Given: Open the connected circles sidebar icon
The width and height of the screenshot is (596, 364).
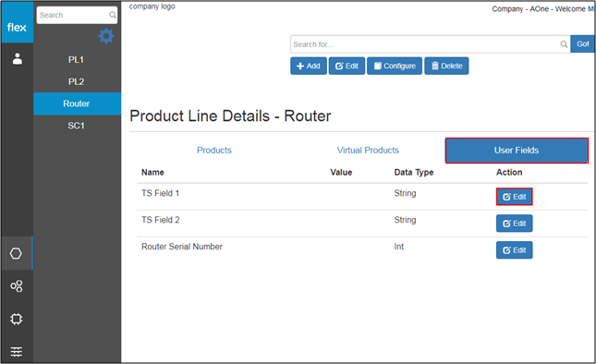Looking at the screenshot, I should [17, 286].
